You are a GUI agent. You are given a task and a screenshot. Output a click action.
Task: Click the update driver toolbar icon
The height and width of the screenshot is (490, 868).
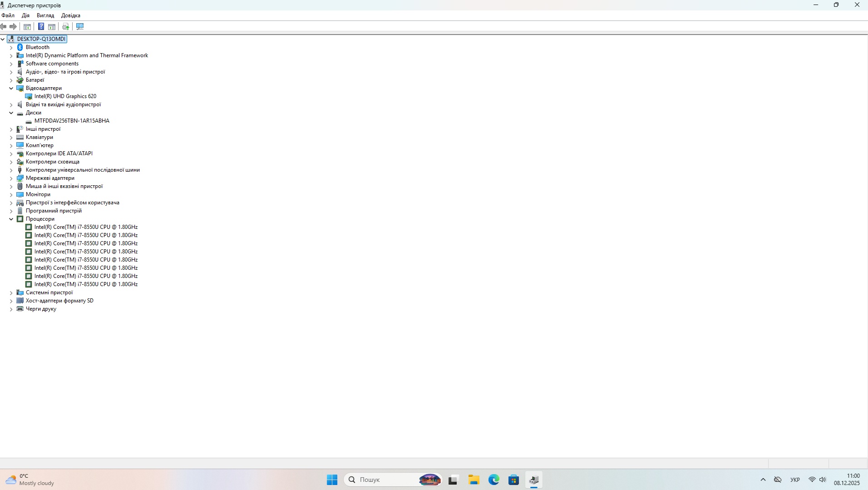66,27
